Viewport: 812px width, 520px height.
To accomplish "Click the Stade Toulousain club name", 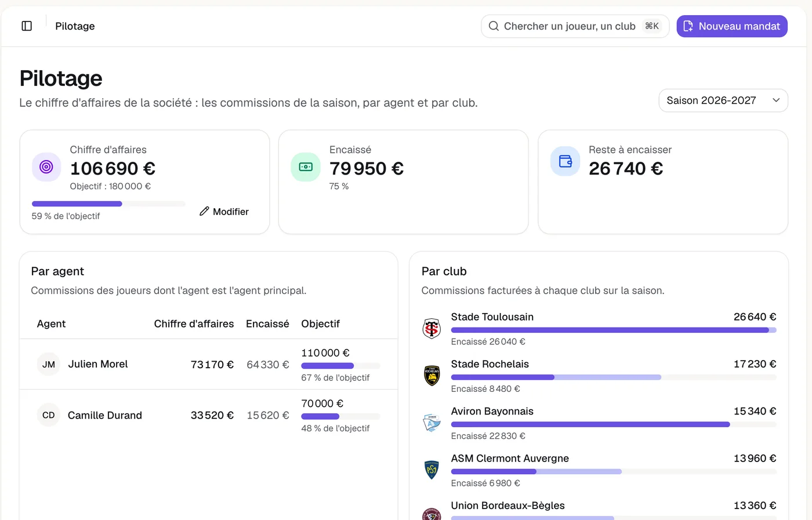I will point(492,317).
